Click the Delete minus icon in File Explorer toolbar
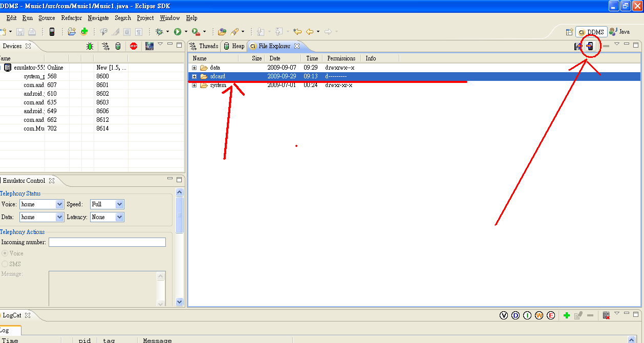 (x=606, y=46)
